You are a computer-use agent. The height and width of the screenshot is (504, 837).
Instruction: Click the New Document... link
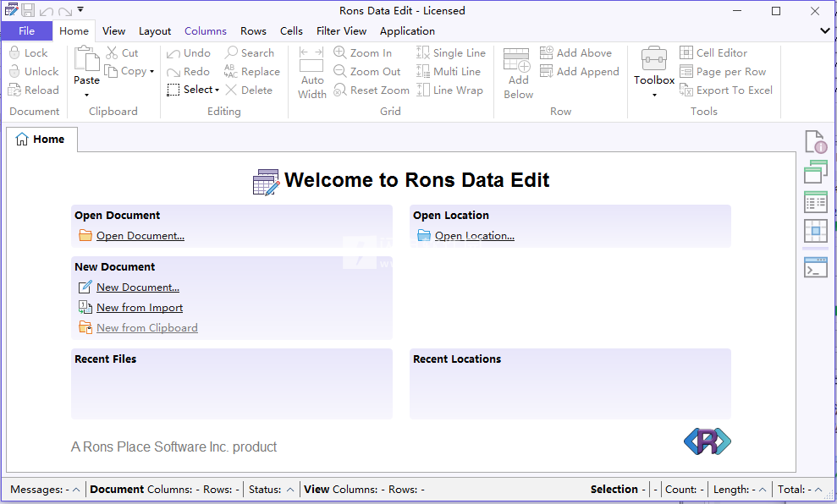[138, 288]
